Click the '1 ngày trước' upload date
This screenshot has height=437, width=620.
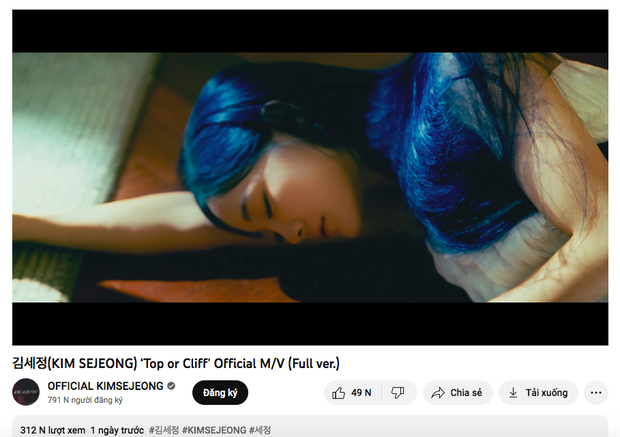tap(117, 430)
